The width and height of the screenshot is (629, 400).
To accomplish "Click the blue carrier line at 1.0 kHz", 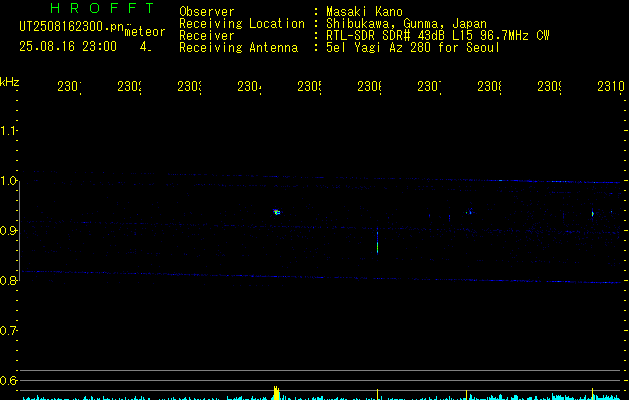I will pos(321,178).
